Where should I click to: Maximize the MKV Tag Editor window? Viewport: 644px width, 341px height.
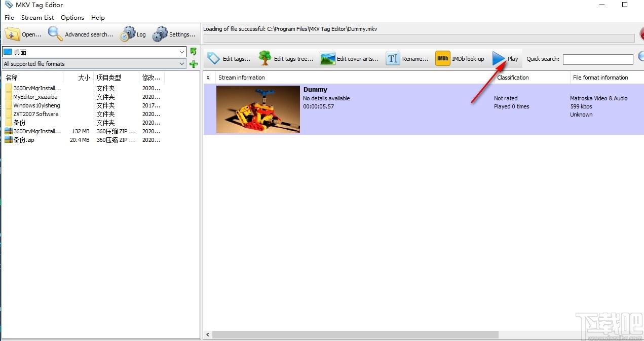tap(625, 5)
